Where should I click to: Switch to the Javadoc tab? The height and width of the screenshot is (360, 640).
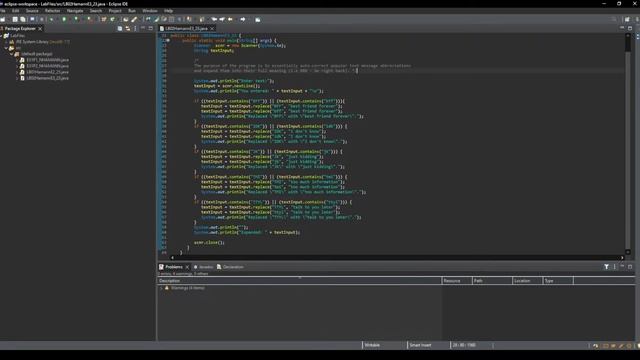click(x=203, y=267)
